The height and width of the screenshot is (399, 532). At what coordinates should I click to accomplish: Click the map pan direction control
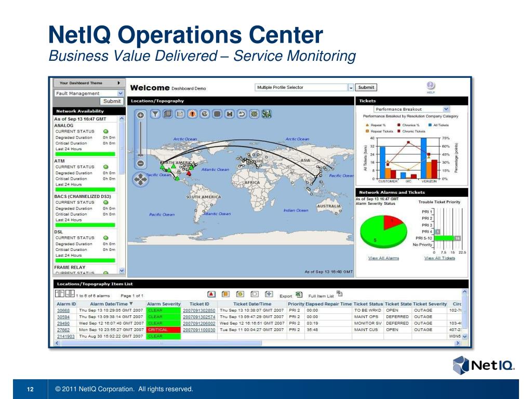coord(140,179)
